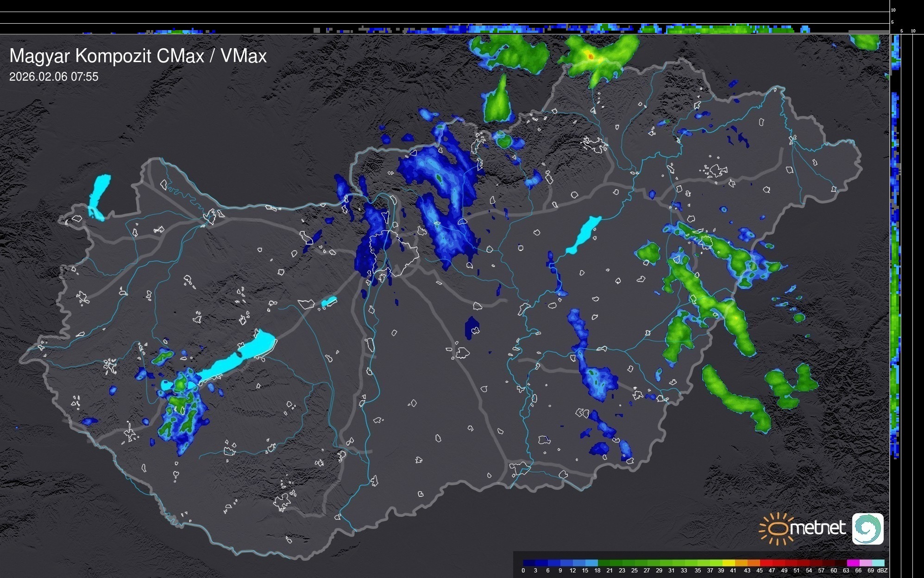Image resolution: width=924 pixels, height=578 pixels.
Task: Click the metnet wordmark text
Action: click(817, 528)
